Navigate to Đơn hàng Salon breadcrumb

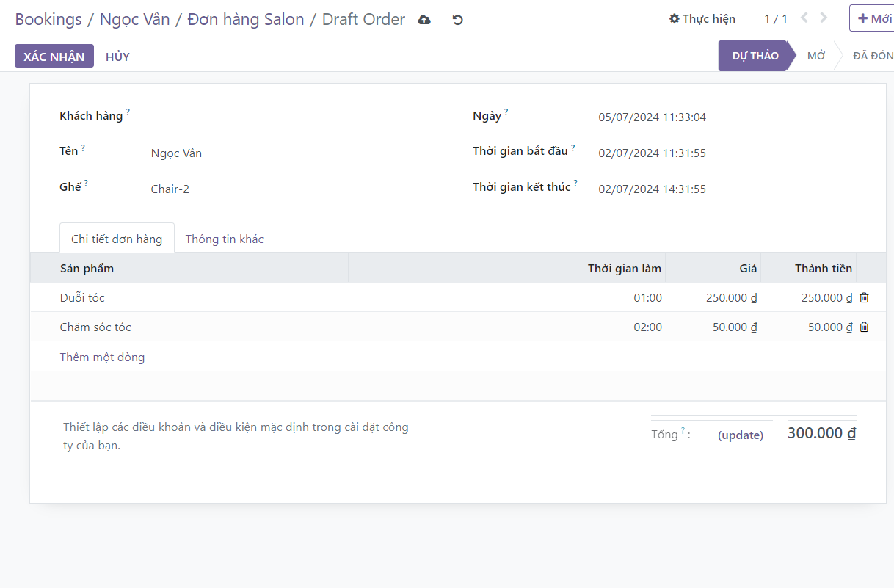[245, 20]
